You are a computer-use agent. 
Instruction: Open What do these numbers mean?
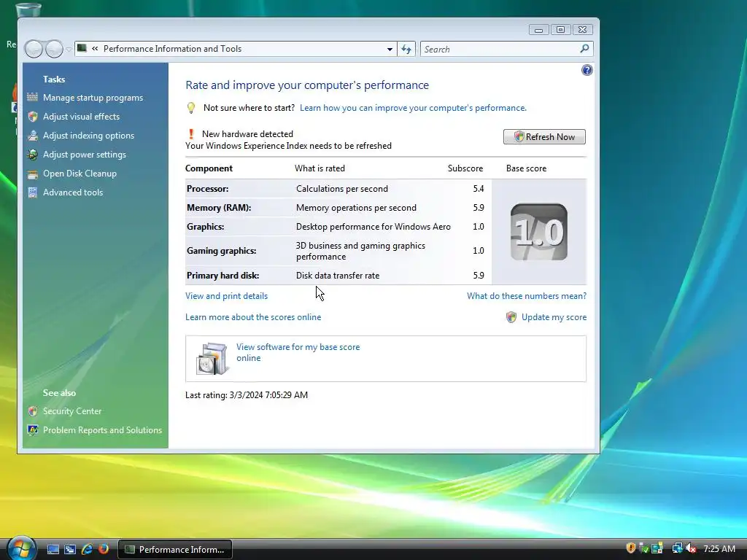click(x=527, y=296)
